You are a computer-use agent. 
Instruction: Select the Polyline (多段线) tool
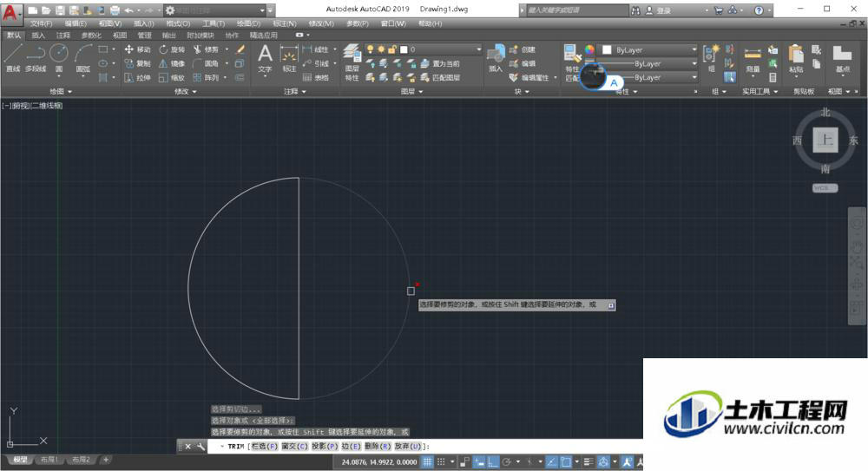36,58
